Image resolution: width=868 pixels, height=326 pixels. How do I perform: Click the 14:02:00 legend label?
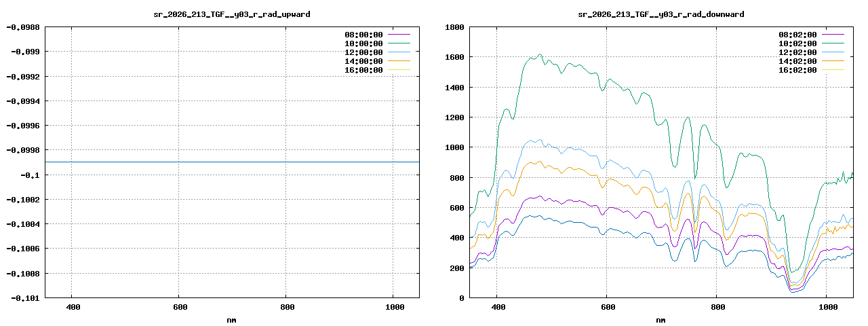click(x=797, y=60)
